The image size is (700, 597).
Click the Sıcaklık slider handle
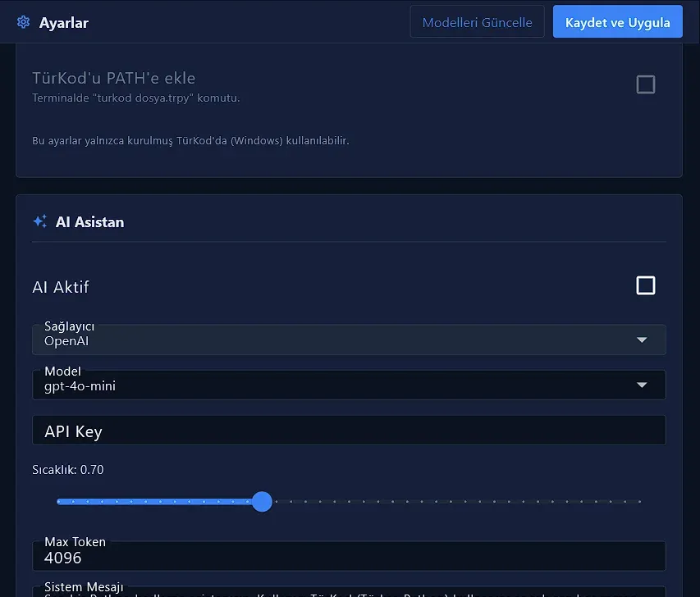tap(262, 502)
